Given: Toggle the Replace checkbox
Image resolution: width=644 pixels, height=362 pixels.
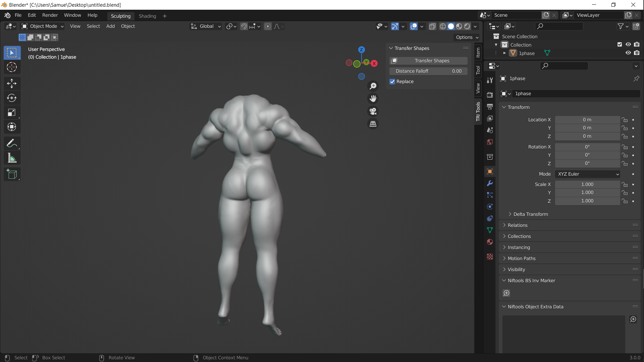Looking at the screenshot, I should tap(392, 81).
